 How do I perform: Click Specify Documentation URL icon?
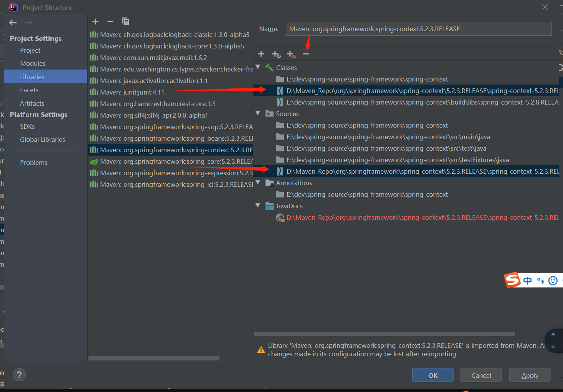(276, 55)
